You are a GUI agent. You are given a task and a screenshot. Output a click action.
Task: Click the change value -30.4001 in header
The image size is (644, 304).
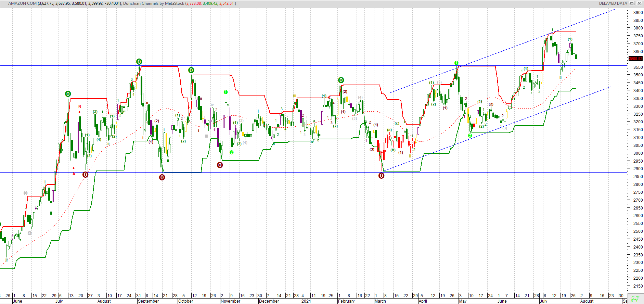pyautogui.click(x=112, y=3)
